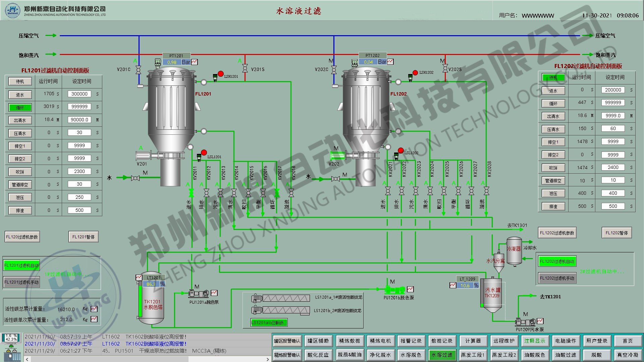
Task: Click 罐区报警确认 alarm acknowledge button
Action: coord(287,341)
